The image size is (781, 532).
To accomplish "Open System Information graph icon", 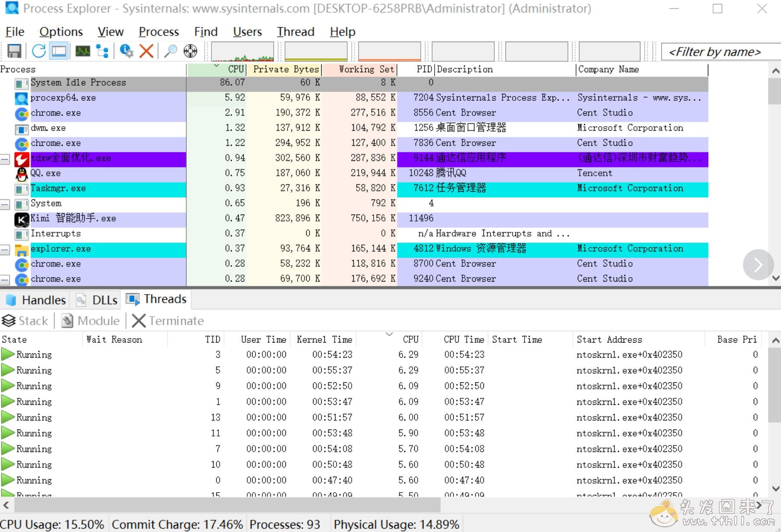I will [83, 51].
